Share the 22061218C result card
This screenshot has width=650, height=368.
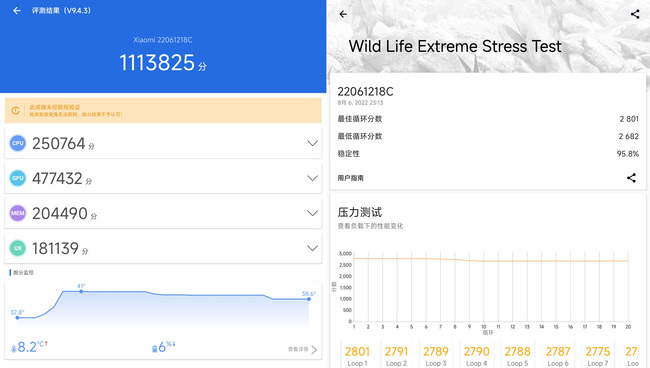pos(631,178)
